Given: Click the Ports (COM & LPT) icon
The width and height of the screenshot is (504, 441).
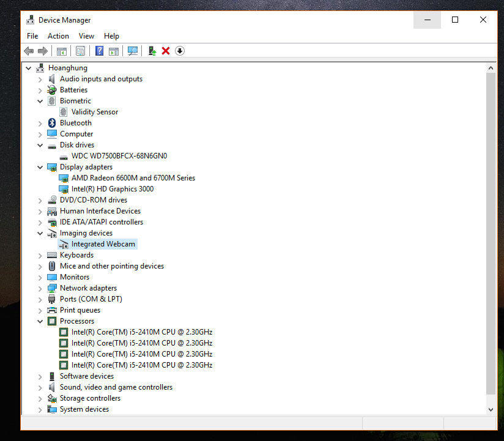Looking at the screenshot, I should point(52,299).
